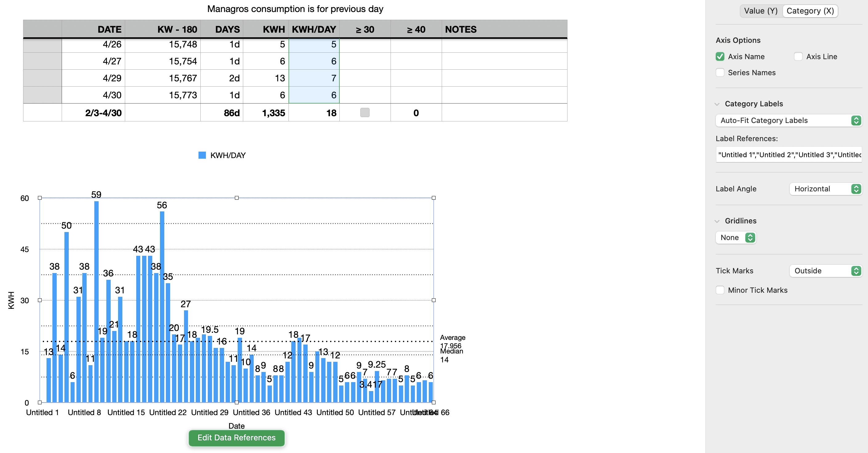Open the Label Angle Horizontal dropdown
868x453 pixels.
coord(825,189)
